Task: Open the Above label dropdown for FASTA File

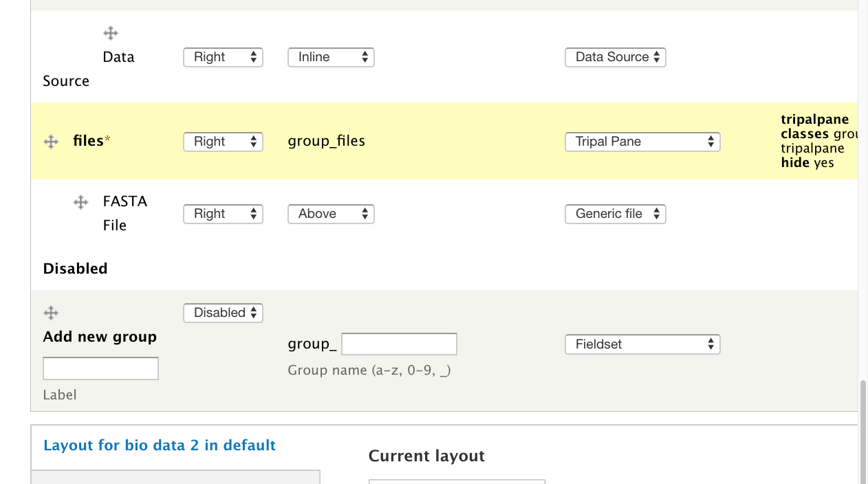Action: tap(331, 214)
